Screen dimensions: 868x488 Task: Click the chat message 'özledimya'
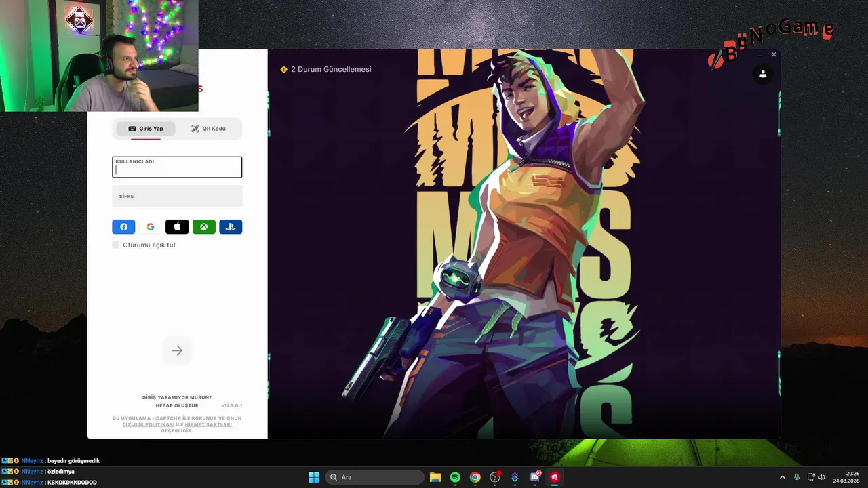coord(61,472)
